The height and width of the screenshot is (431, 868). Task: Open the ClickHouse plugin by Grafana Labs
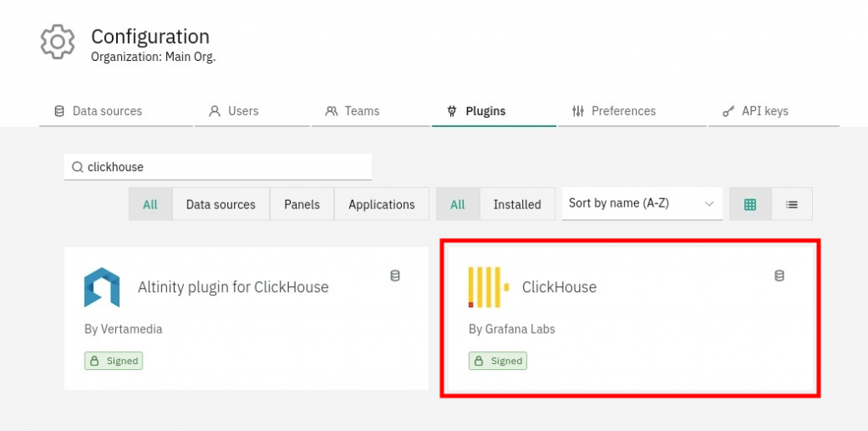pyautogui.click(x=559, y=287)
